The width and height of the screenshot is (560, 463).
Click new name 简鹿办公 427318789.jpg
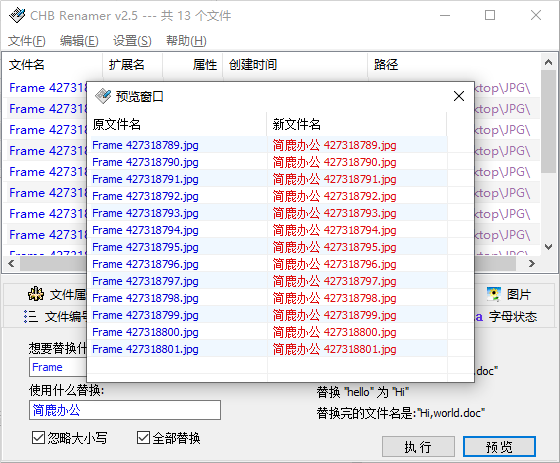pos(335,145)
